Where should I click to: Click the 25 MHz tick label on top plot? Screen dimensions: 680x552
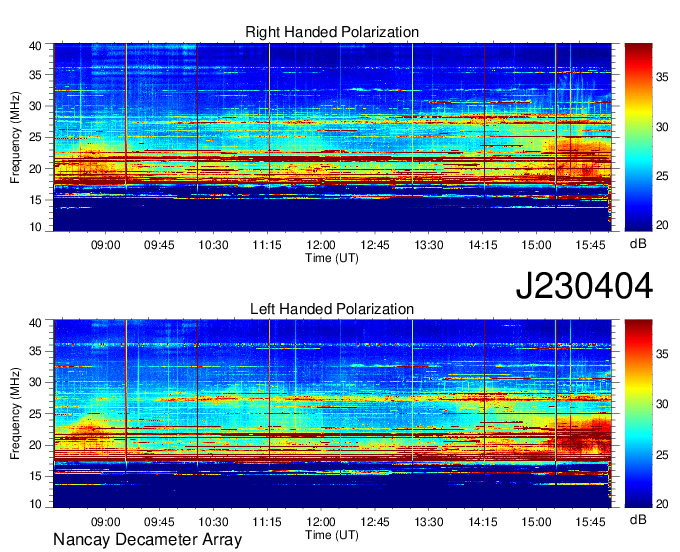pyautogui.click(x=35, y=137)
